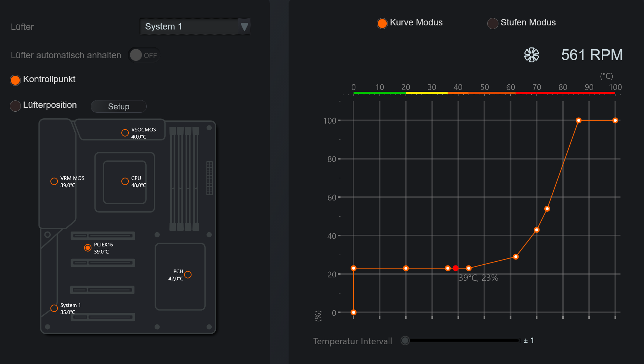644x364 pixels.
Task: Click the 35,0°C System 1 temperature value
Action: pyautogui.click(x=68, y=312)
